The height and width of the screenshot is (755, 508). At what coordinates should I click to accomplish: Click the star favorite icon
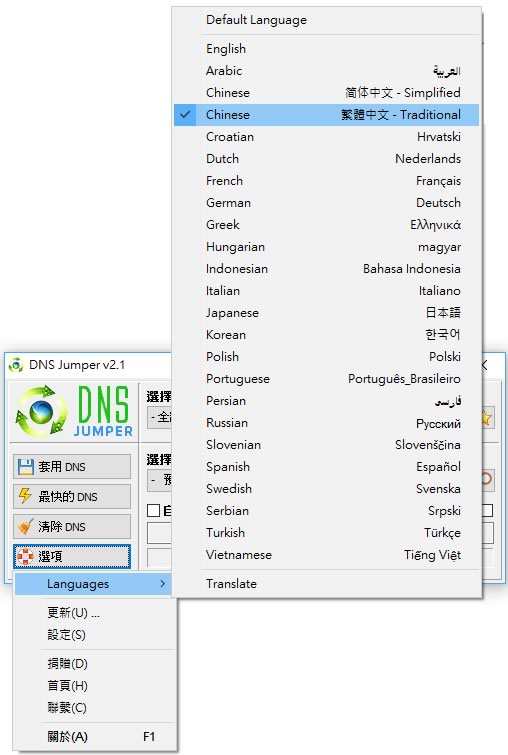tap(486, 418)
